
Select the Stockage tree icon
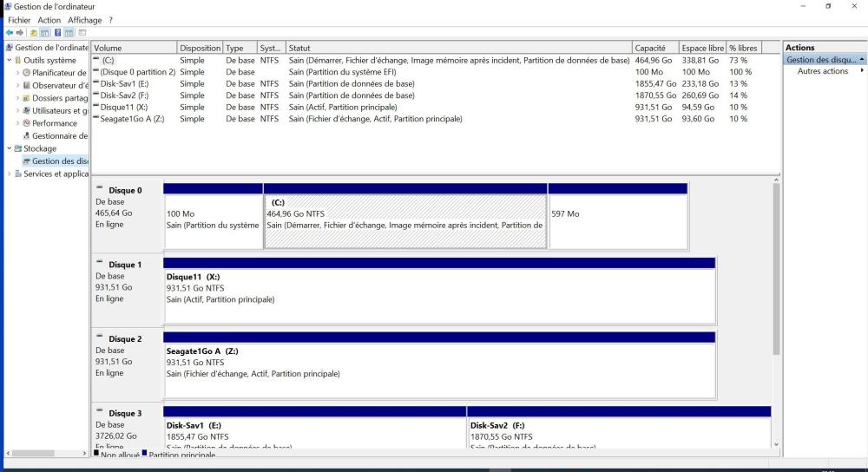click(18, 148)
